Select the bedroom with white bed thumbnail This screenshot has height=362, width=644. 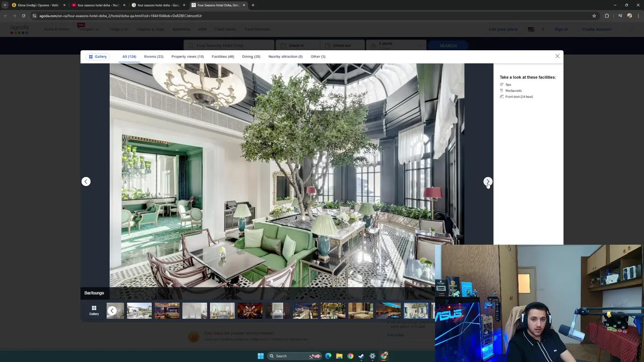click(278, 311)
